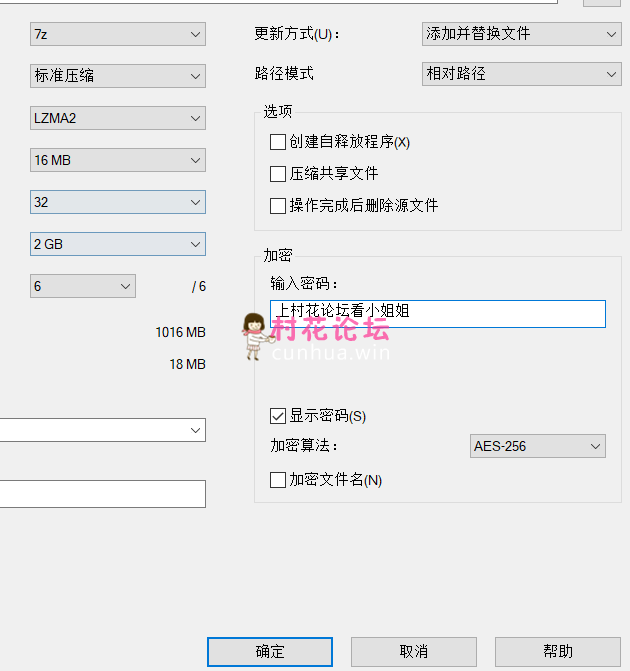Open the 7z archive format dropdown

coord(117,34)
